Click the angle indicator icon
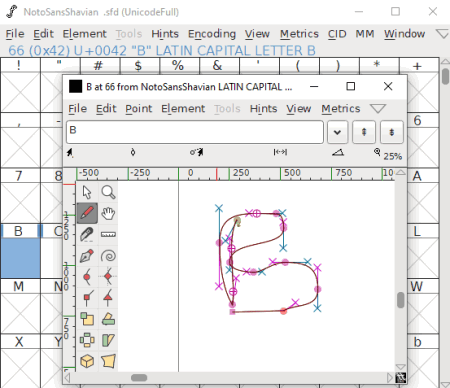Screen dimensions: 450x388 coord(338,152)
